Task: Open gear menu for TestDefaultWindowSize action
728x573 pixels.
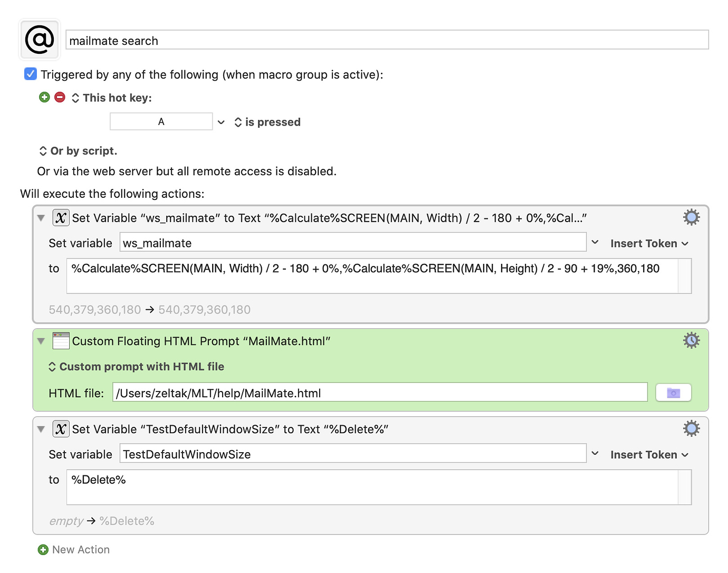Action: [x=691, y=428]
